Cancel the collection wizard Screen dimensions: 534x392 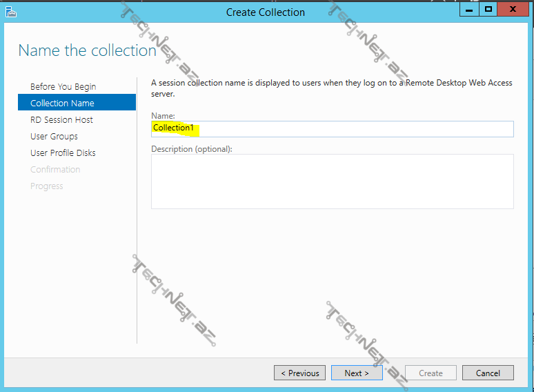point(488,373)
